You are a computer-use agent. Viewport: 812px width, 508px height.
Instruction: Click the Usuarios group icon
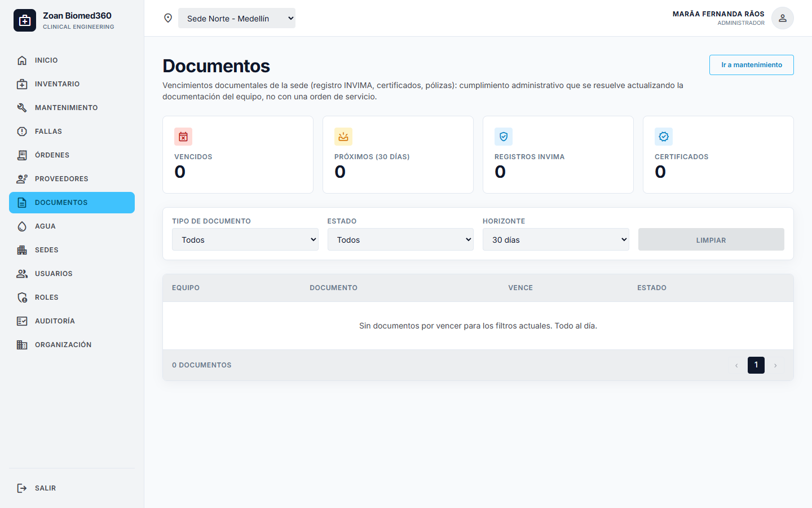coord(22,274)
